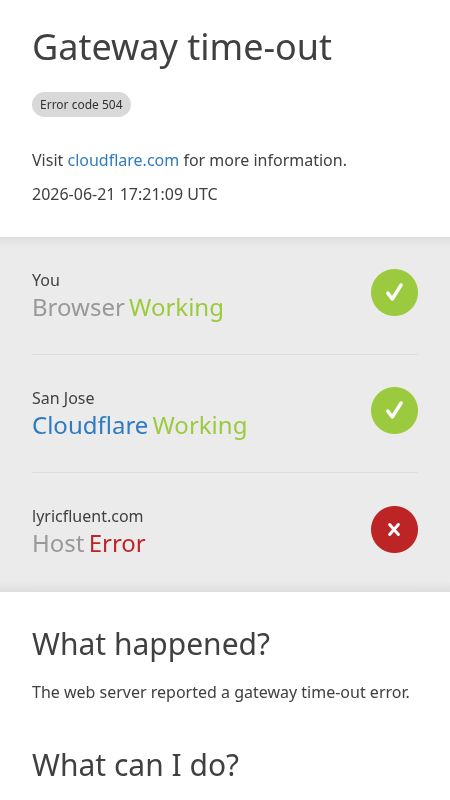Click the Visit text before cloudflare.com
The image size is (450, 800).
[x=47, y=160]
